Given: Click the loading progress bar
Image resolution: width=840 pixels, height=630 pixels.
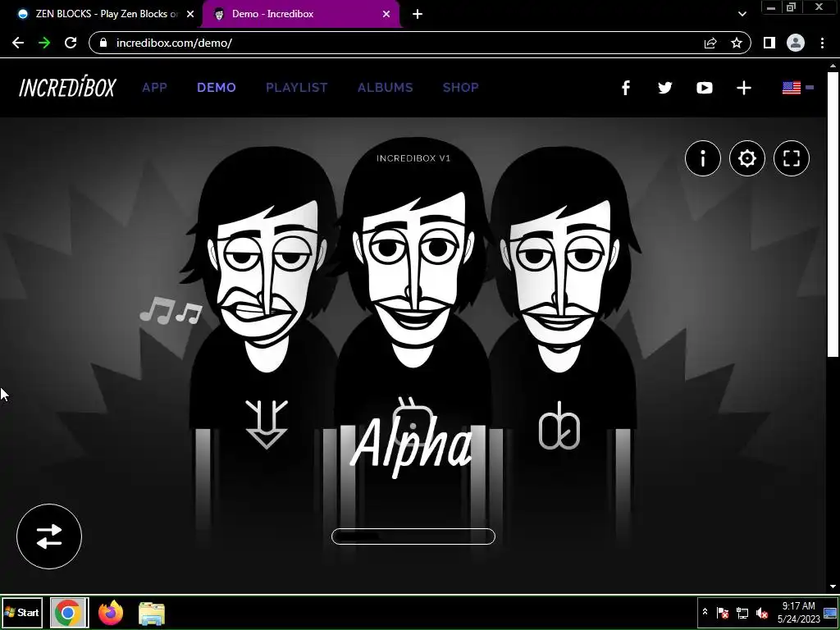Looking at the screenshot, I should (413, 536).
